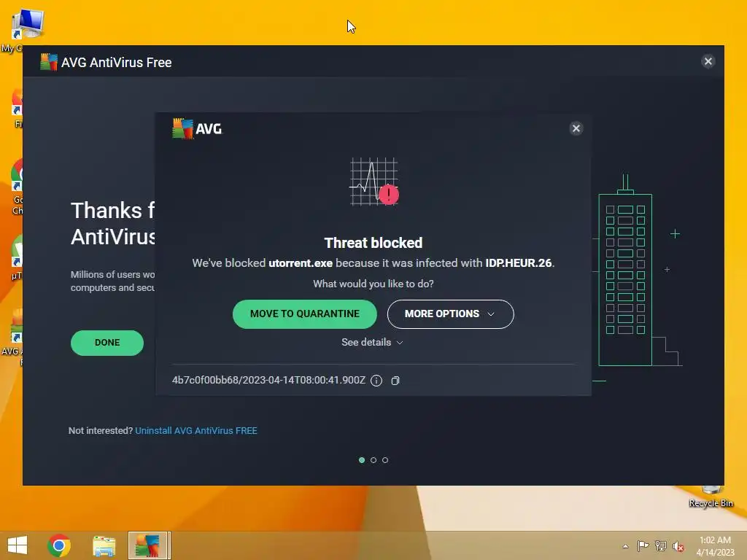Launch Google Chrome from taskbar
The width and height of the screenshot is (747, 560).
59,545
